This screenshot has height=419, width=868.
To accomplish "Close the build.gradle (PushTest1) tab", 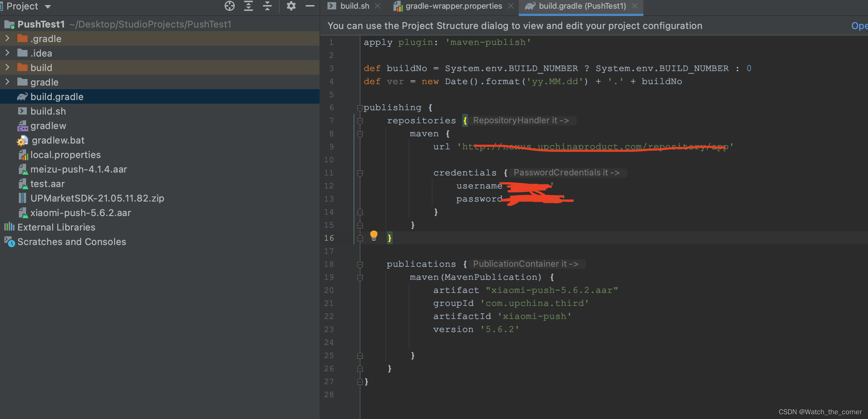I will (x=635, y=6).
